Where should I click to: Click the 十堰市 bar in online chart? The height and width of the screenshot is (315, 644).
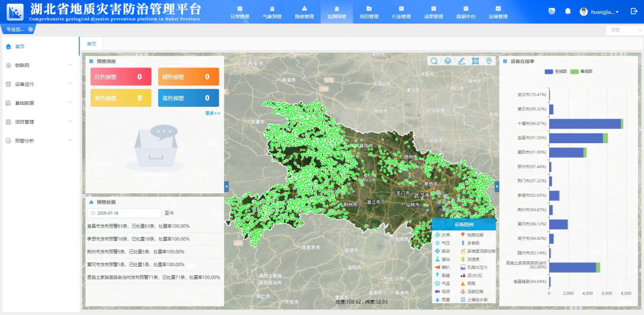586,123
